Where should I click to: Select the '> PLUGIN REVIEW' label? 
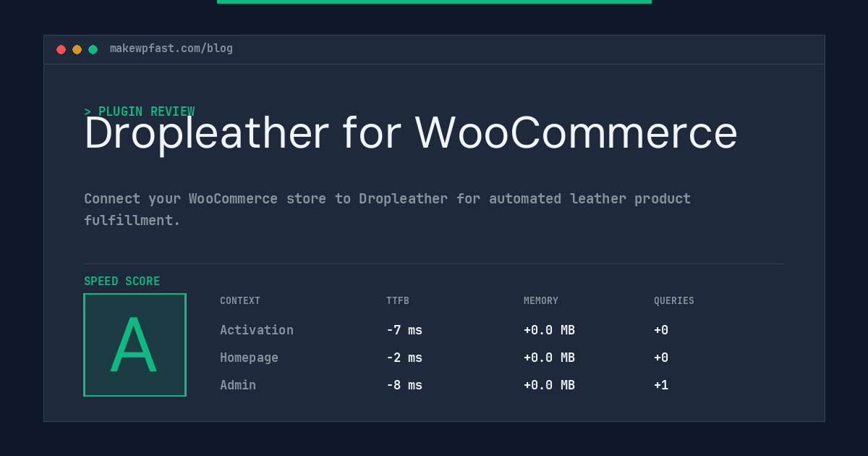[140, 111]
